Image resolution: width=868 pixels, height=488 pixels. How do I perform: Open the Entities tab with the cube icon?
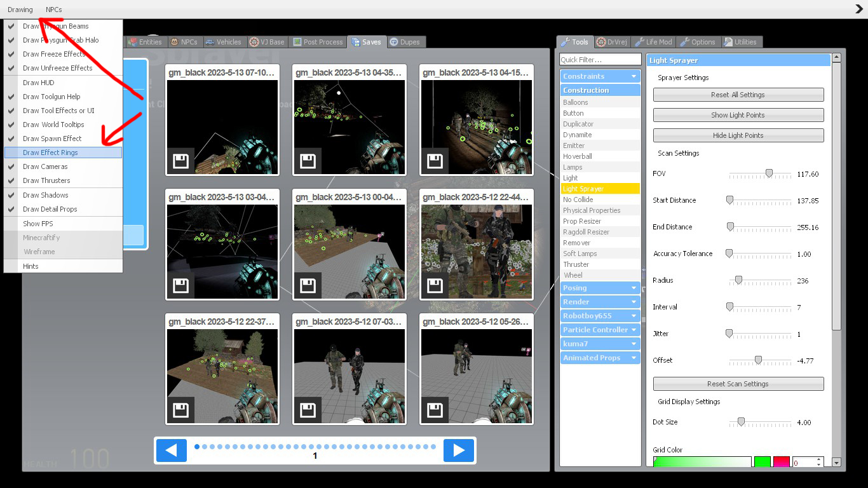[145, 42]
